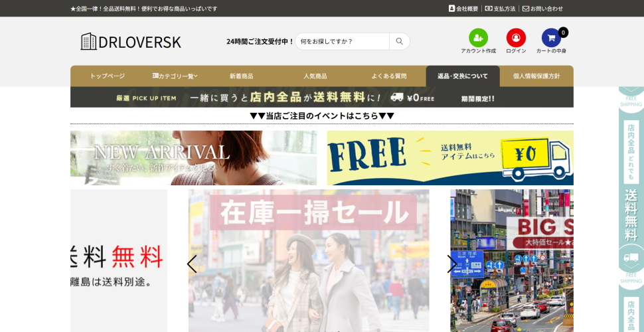
Task: Open 個人情報保護方針 privacy policy link
Action: [536, 76]
